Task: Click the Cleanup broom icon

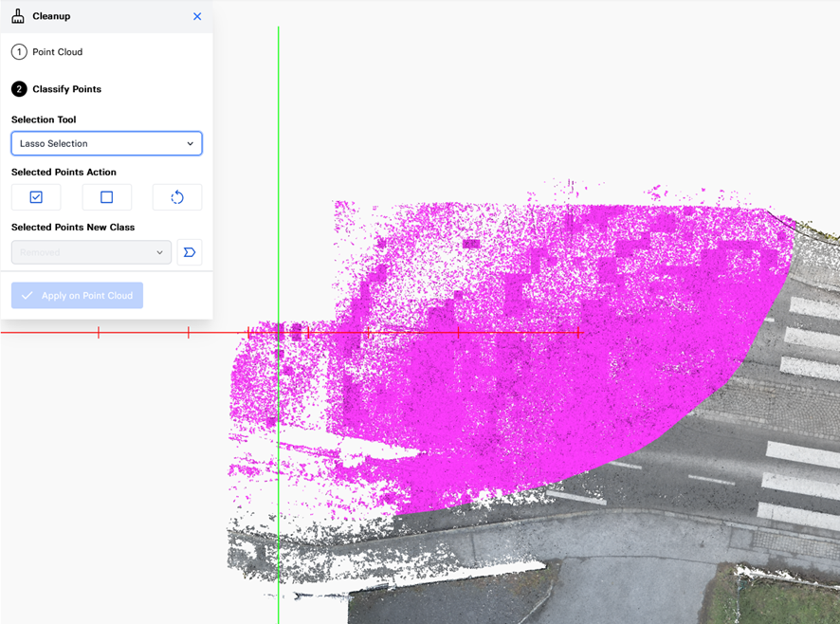Action: pyautogui.click(x=18, y=16)
